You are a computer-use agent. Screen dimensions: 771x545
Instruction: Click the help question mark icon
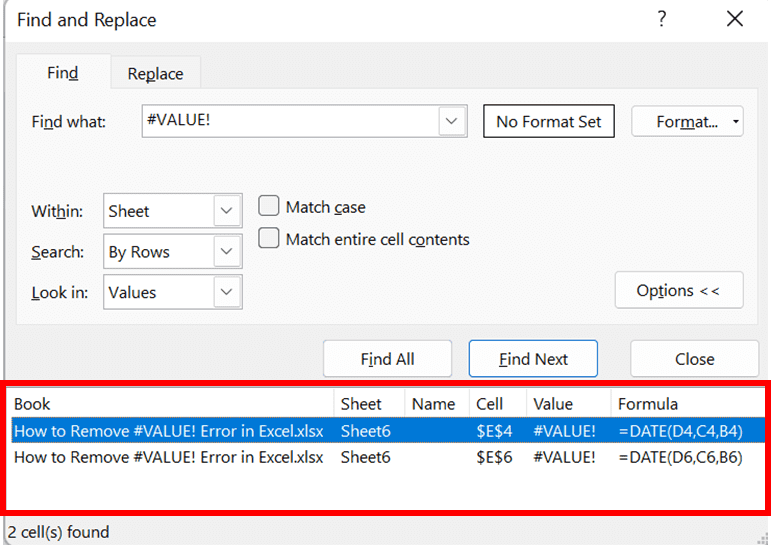coord(661,19)
